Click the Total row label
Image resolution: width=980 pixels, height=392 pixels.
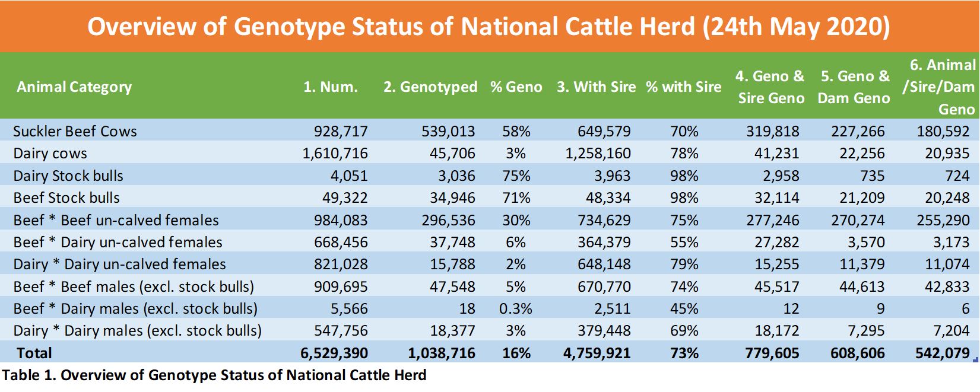click(34, 353)
